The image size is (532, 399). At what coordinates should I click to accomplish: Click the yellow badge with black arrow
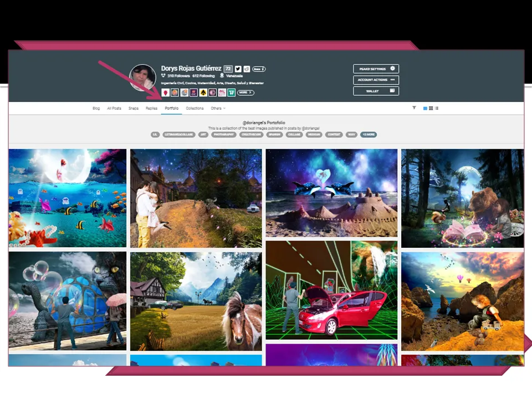(x=203, y=93)
